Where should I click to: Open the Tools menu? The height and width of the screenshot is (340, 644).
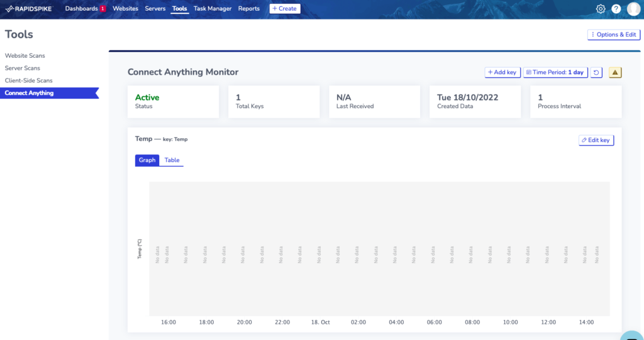pyautogui.click(x=179, y=9)
